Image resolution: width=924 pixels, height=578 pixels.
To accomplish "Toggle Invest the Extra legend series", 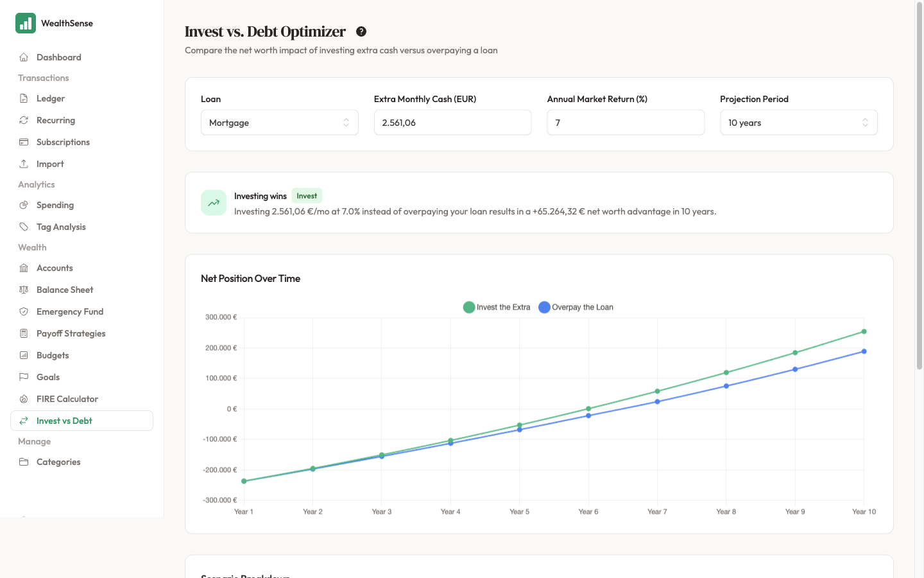I will click(497, 307).
